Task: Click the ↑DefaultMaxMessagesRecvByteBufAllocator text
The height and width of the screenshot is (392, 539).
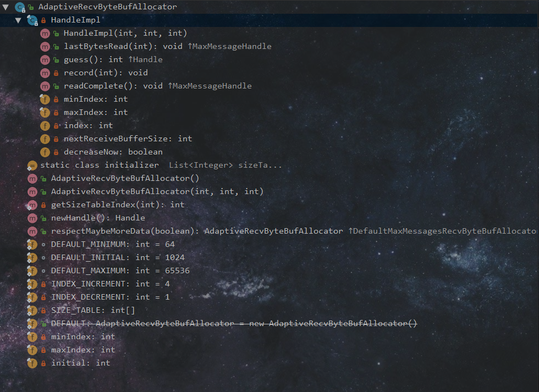Action: (442, 231)
